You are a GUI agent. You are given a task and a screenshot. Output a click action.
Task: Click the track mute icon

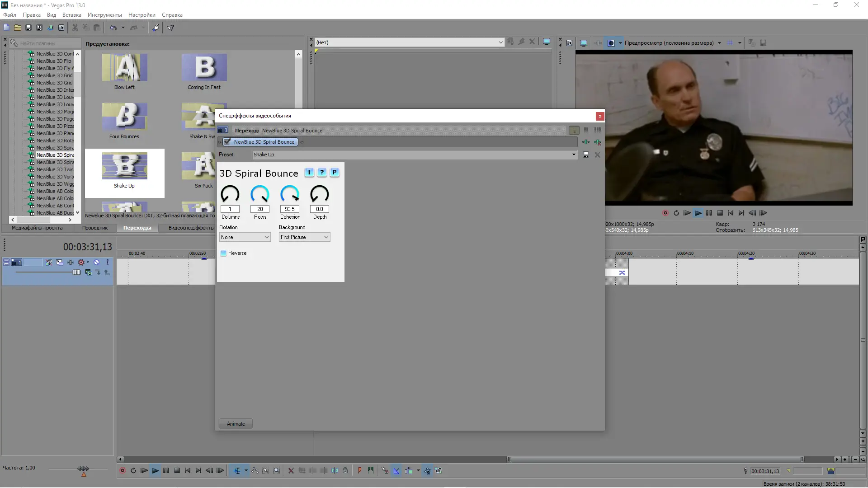coord(96,262)
